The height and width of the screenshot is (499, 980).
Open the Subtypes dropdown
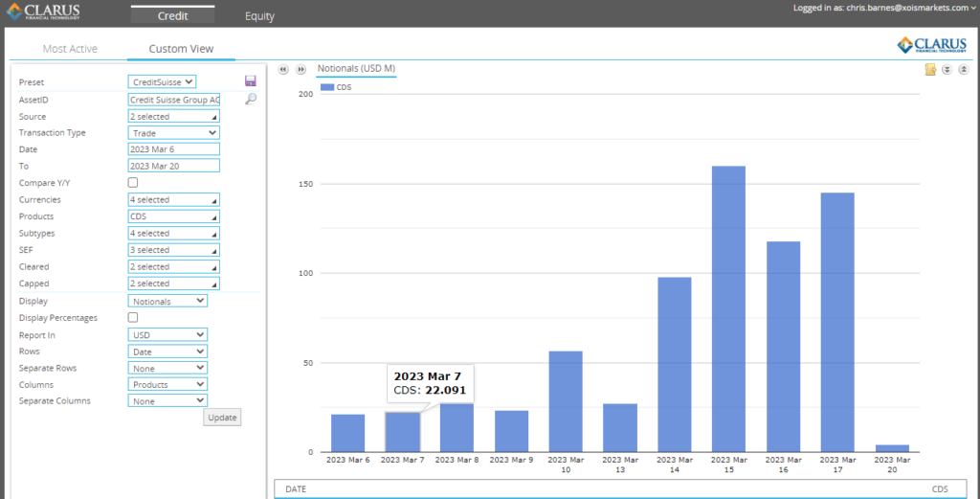click(x=174, y=234)
